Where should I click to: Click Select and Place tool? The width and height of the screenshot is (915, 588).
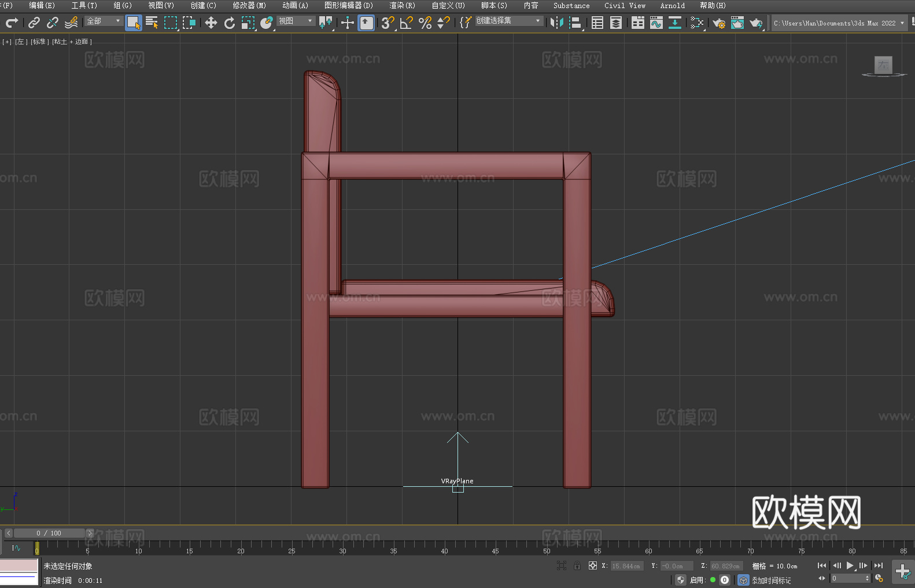(x=267, y=23)
